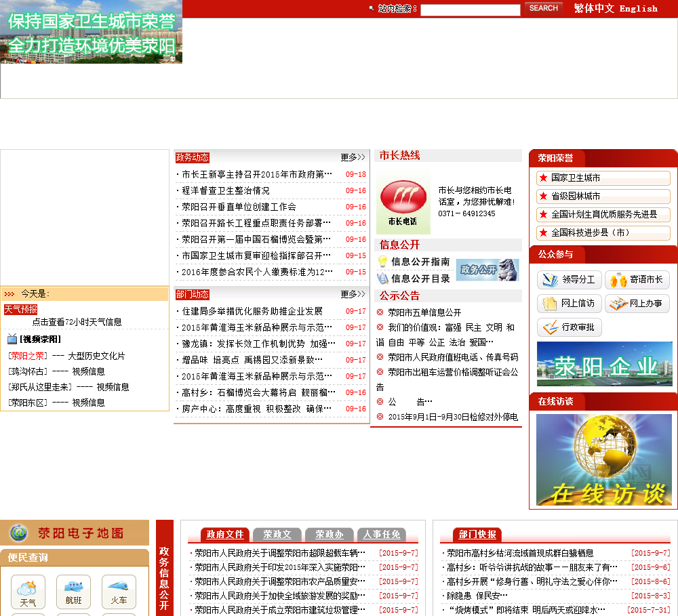Screen dimensions: 678x616
Task: Open video link 荥阳之荥
Action: (28, 356)
